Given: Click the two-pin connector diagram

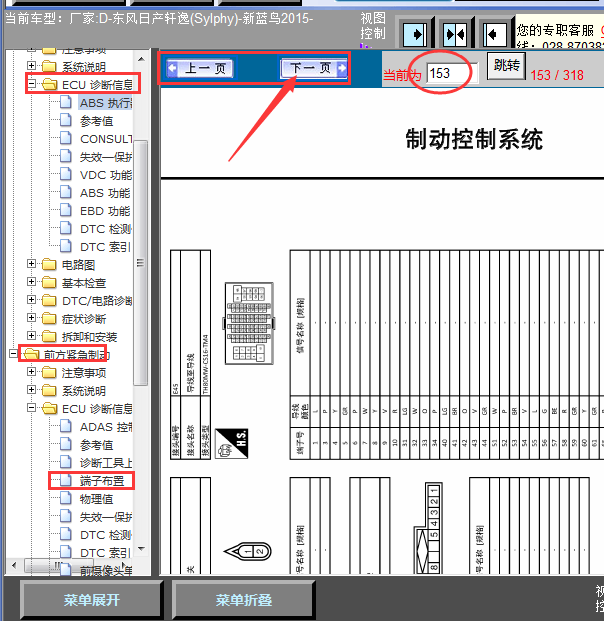Looking at the screenshot, I should click(248, 551).
